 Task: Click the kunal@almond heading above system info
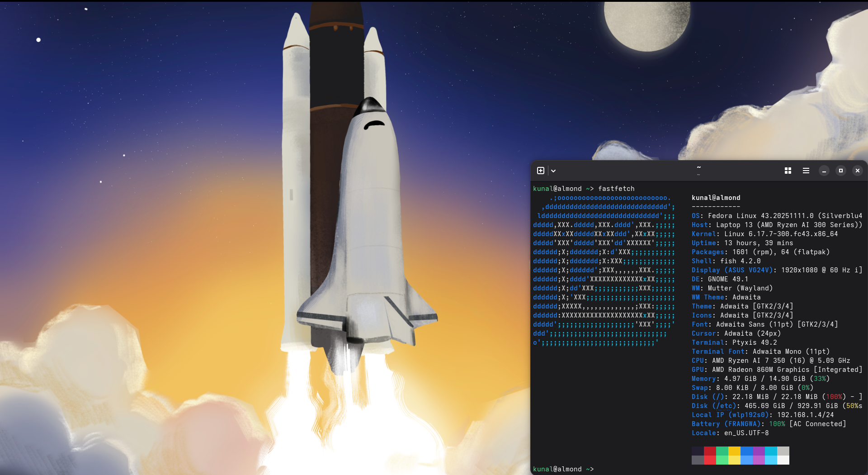click(716, 198)
